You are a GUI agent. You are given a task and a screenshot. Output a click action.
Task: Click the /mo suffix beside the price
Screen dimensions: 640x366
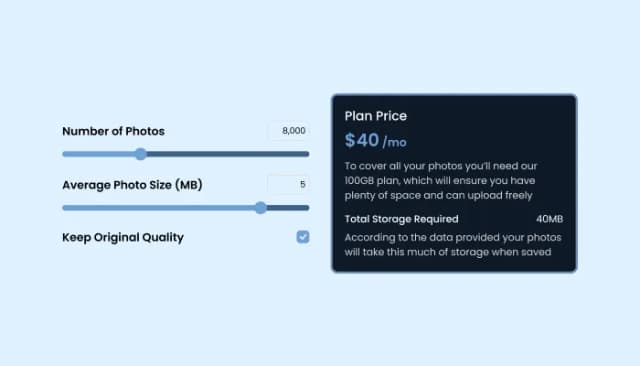[x=395, y=142]
